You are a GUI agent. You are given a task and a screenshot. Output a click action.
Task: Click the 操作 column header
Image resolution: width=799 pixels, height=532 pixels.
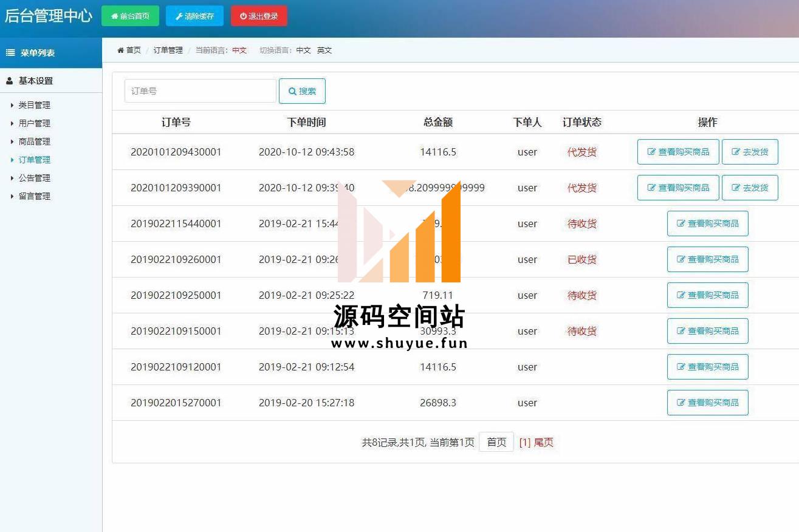(x=708, y=122)
